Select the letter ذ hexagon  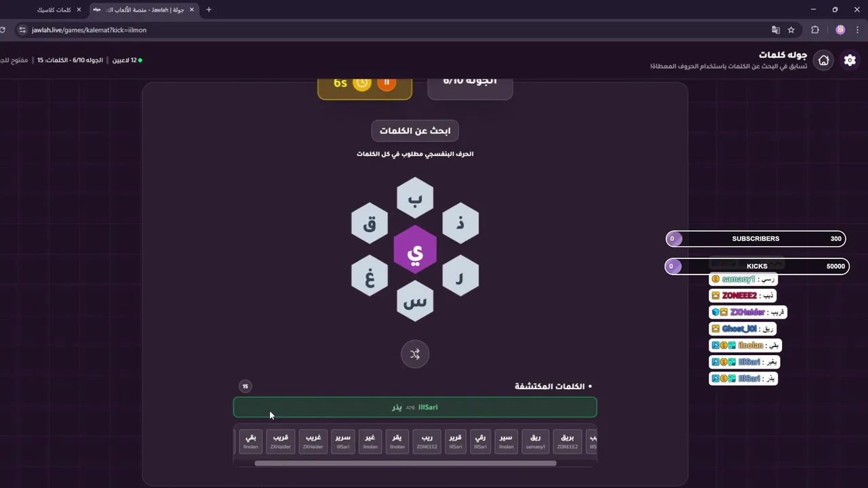460,223
